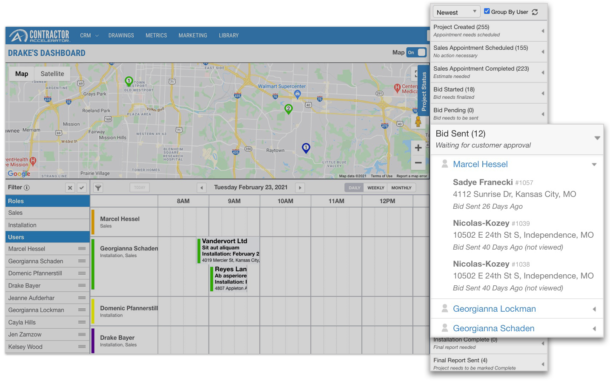610x381 pixels.
Task: Select the Street View pegman icon
Action: 418,122
